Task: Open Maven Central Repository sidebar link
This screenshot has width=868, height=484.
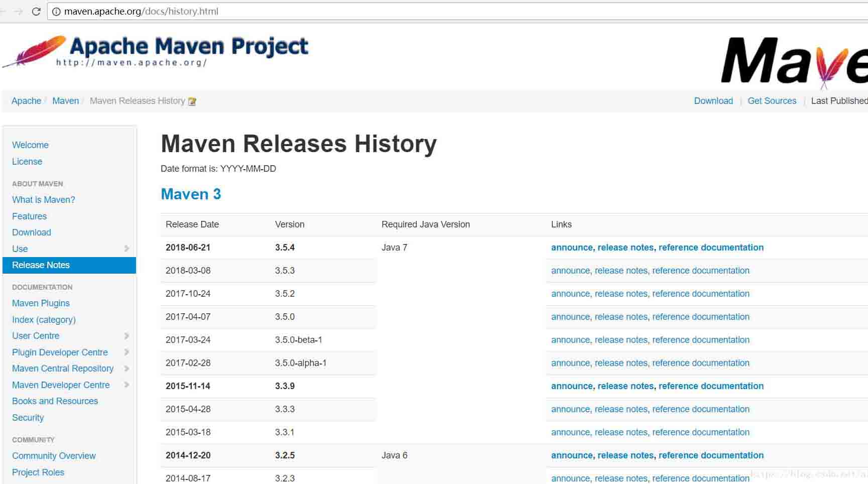Action: tap(63, 368)
